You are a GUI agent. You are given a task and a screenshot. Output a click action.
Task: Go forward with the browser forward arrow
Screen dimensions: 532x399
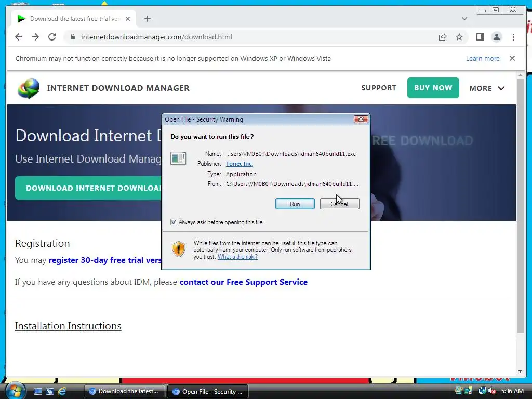tap(35, 37)
